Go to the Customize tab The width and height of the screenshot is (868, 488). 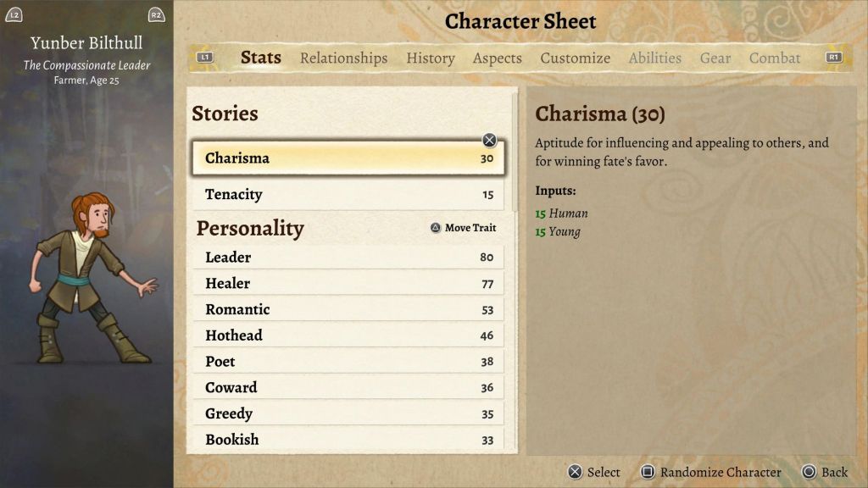[x=575, y=58]
